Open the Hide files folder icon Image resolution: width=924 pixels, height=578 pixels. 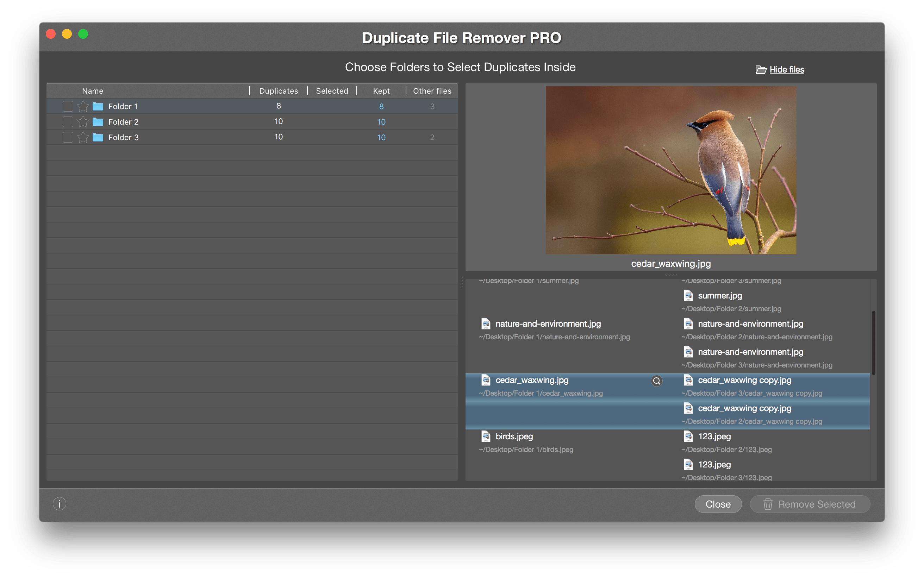tap(761, 69)
